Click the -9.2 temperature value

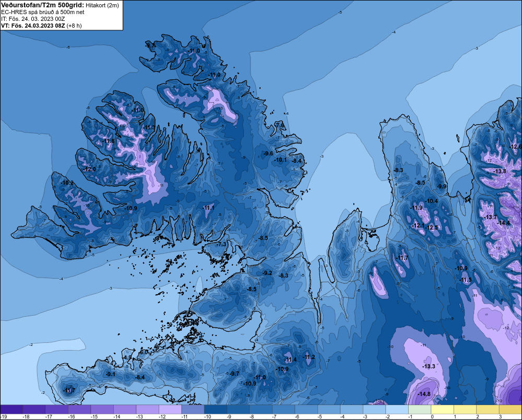pyautogui.click(x=267, y=272)
